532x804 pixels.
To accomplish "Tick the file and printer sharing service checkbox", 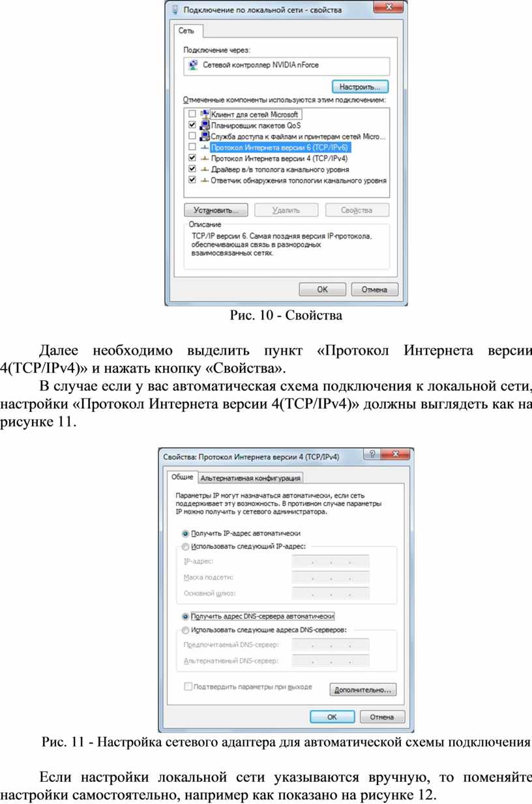I will pyautogui.click(x=192, y=136).
